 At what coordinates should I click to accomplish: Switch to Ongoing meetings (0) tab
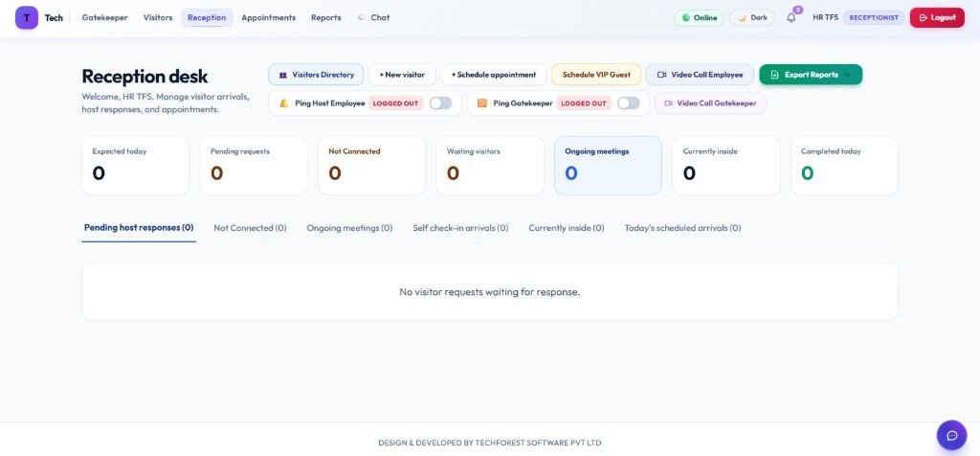[x=349, y=228]
